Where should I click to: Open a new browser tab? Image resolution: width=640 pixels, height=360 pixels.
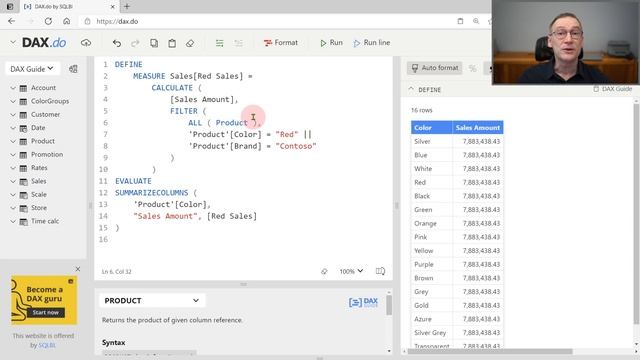[x=127, y=7]
